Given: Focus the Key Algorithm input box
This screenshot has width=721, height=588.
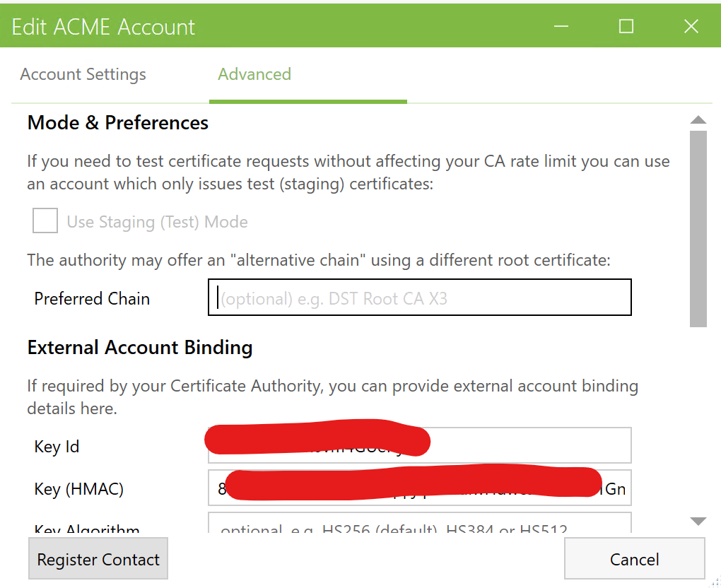Looking at the screenshot, I should pyautogui.click(x=419, y=524).
